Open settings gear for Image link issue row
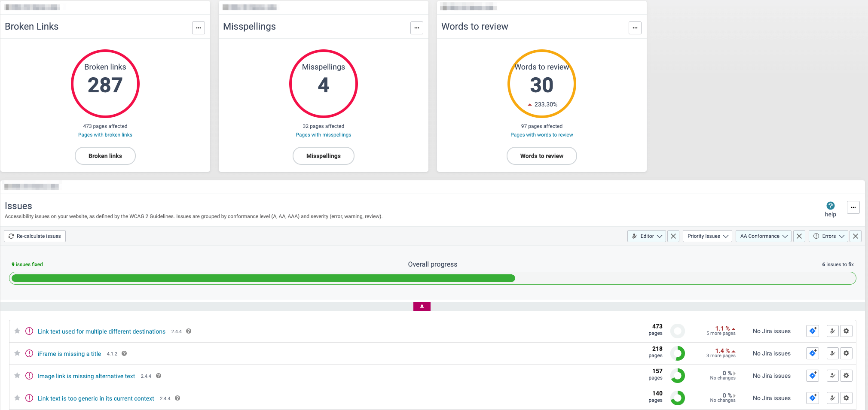 click(x=846, y=376)
